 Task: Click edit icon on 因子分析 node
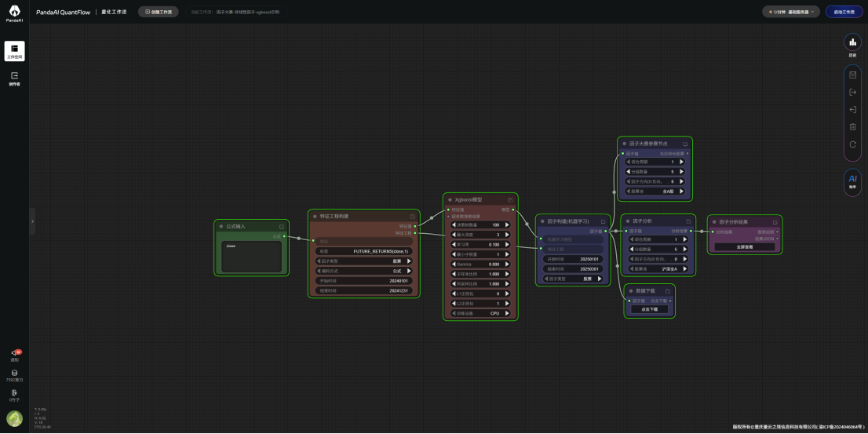click(x=688, y=221)
